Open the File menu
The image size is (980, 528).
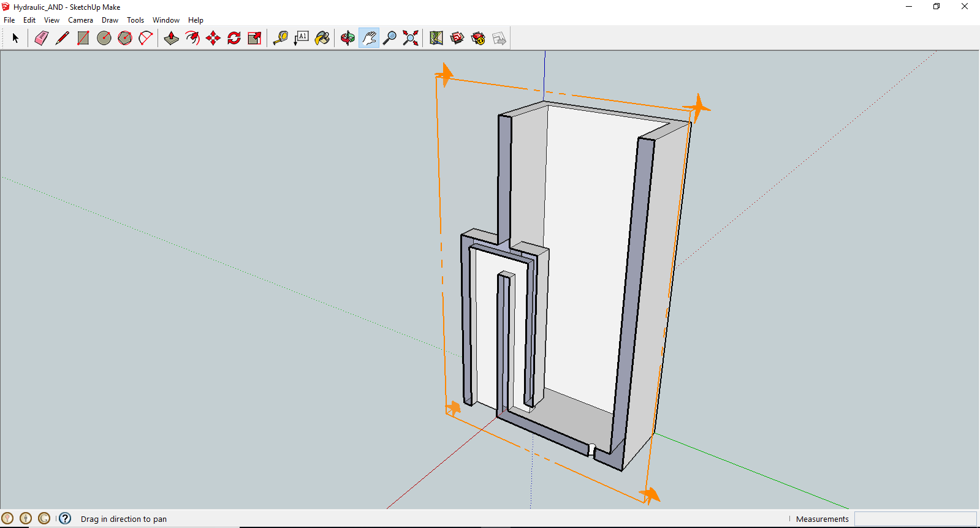tap(9, 20)
